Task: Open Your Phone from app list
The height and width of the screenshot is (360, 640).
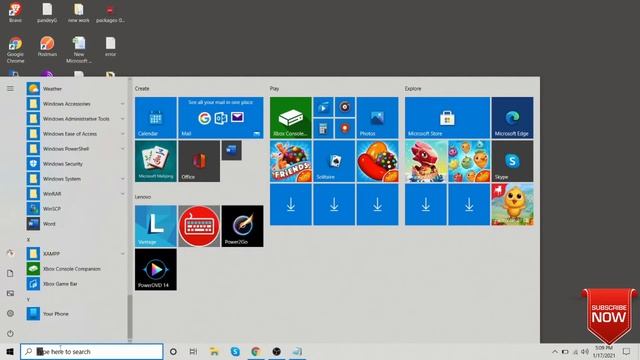Action: click(x=76, y=314)
